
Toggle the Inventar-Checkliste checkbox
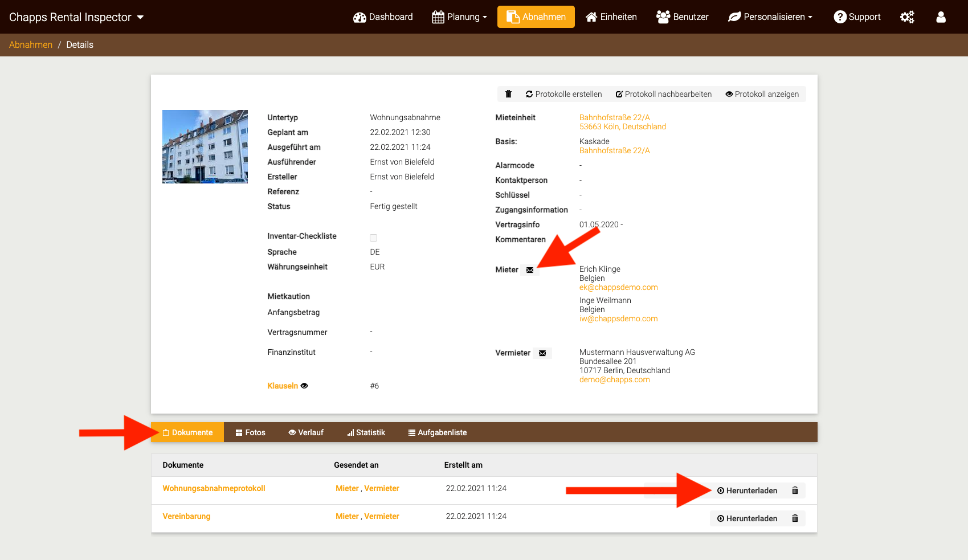[374, 238]
